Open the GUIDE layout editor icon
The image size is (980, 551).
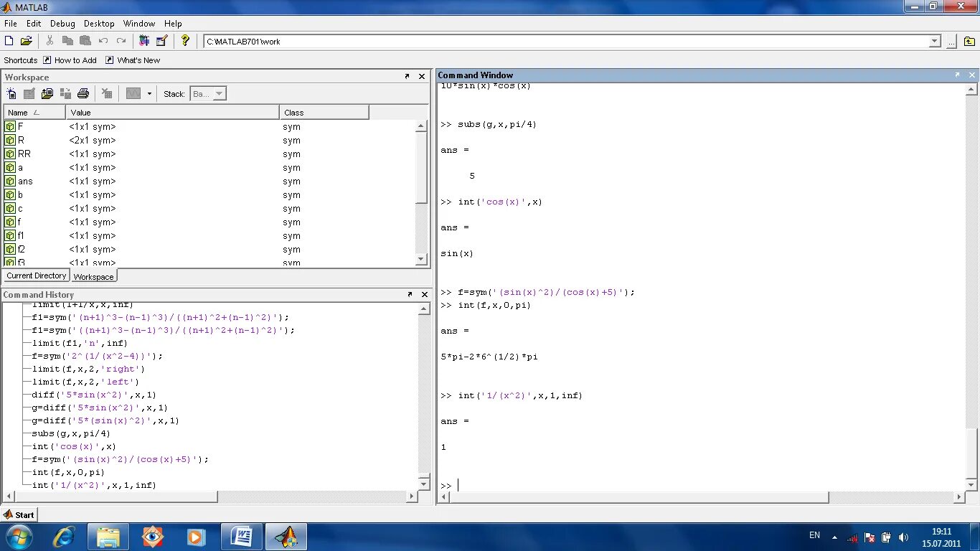[x=161, y=41]
